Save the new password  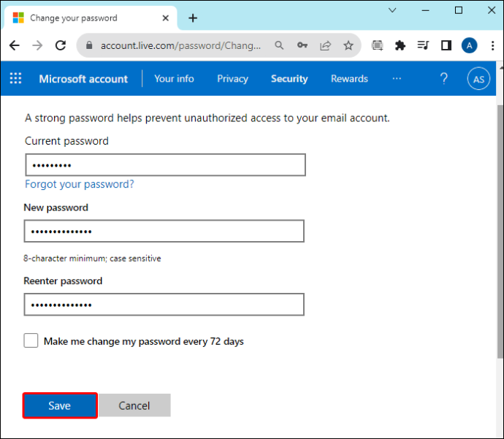[60, 405]
